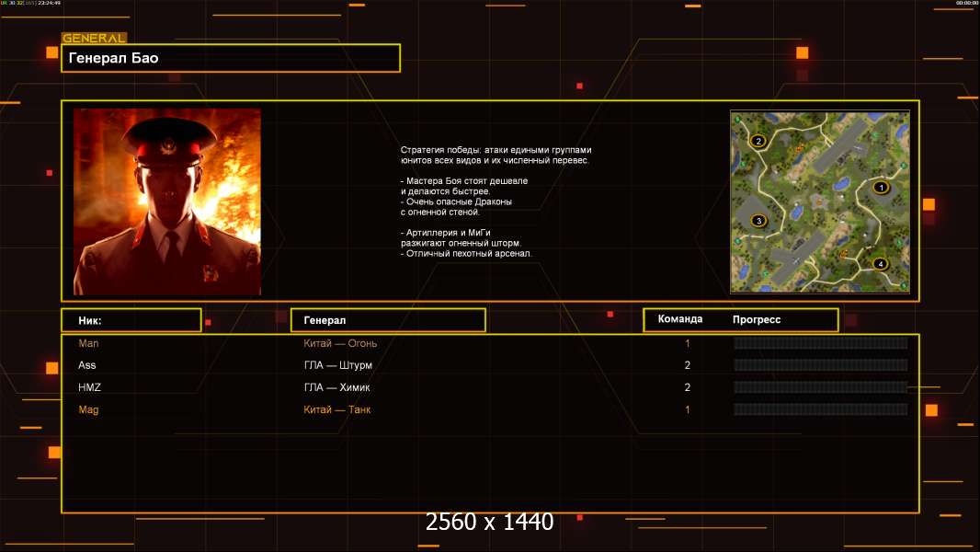Click the 'Команда' column header
This screenshot has height=552, width=980.
point(680,319)
